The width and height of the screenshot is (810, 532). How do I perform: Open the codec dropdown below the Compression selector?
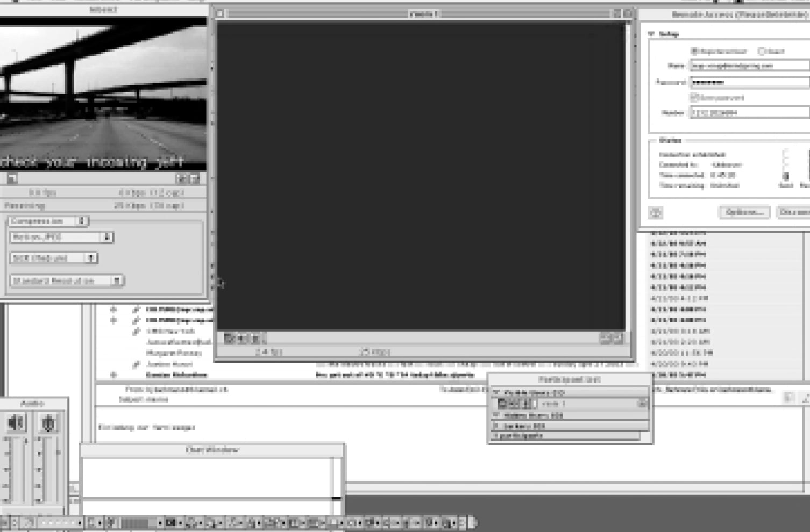point(61,237)
